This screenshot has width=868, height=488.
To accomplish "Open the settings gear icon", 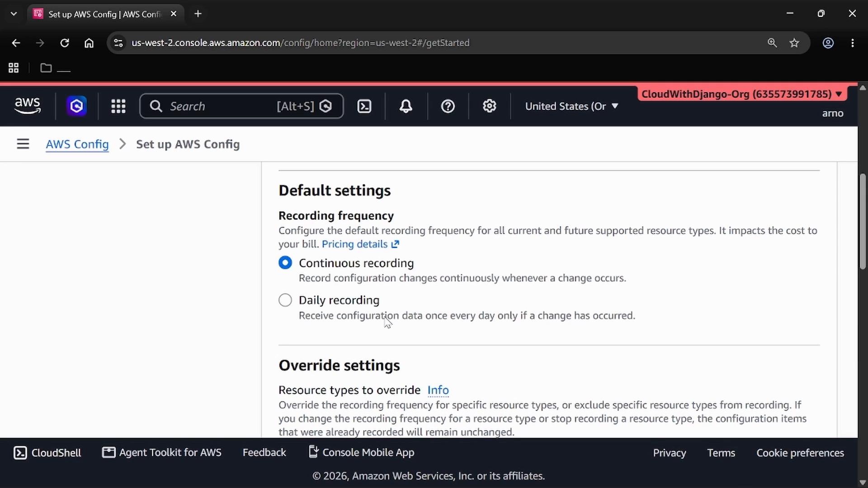I will [x=490, y=106].
